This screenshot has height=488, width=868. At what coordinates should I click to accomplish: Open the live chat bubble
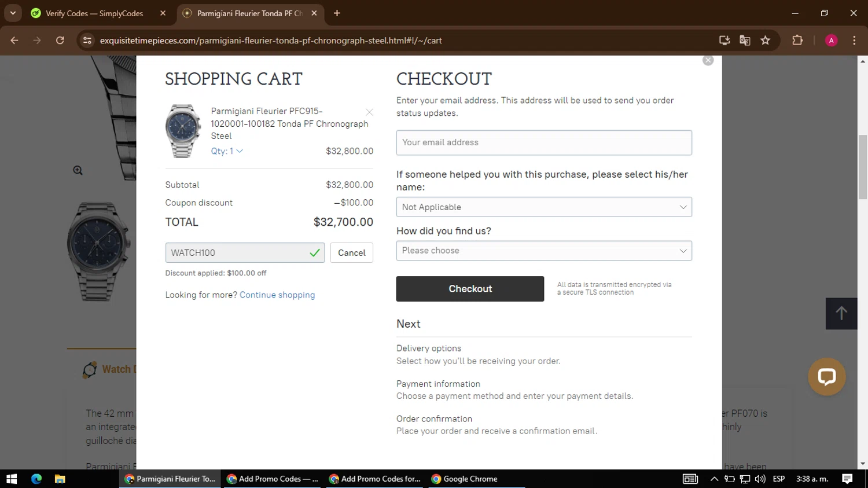click(826, 377)
